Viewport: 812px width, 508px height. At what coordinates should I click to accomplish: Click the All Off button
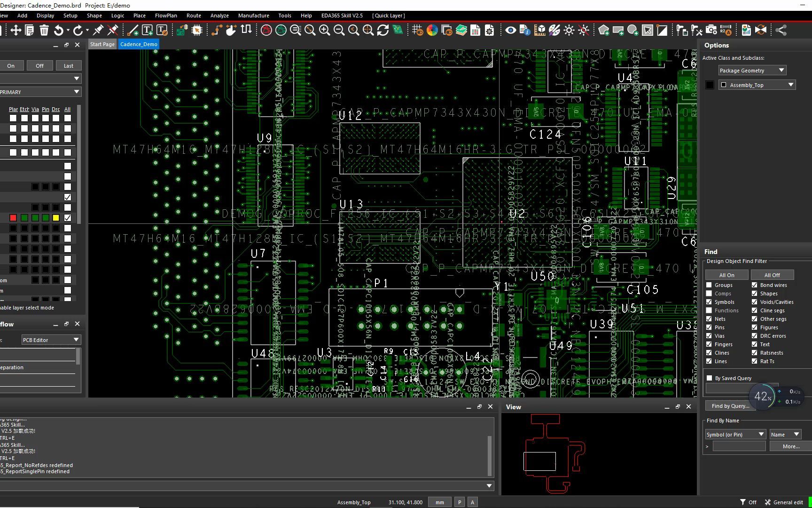[x=772, y=275]
